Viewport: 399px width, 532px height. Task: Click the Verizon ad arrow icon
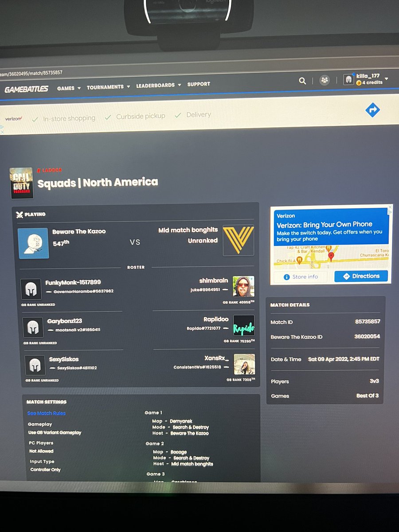(373, 110)
